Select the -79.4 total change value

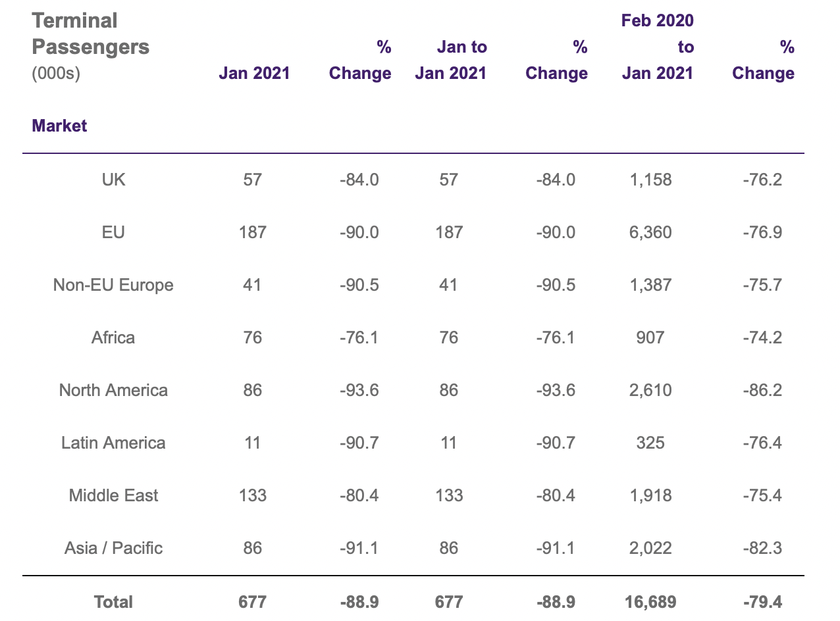tap(762, 602)
